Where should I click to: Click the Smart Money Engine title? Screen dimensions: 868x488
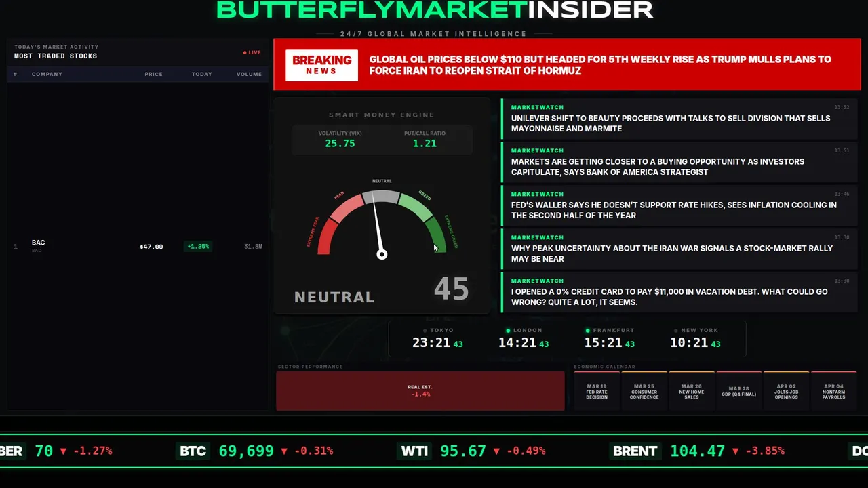tap(382, 115)
